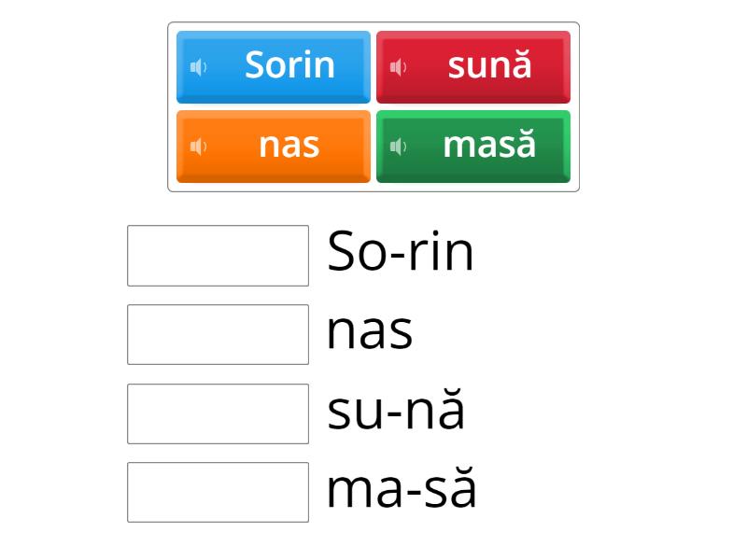
Task: Click the answer box next to ma-să
Action: 217,492
